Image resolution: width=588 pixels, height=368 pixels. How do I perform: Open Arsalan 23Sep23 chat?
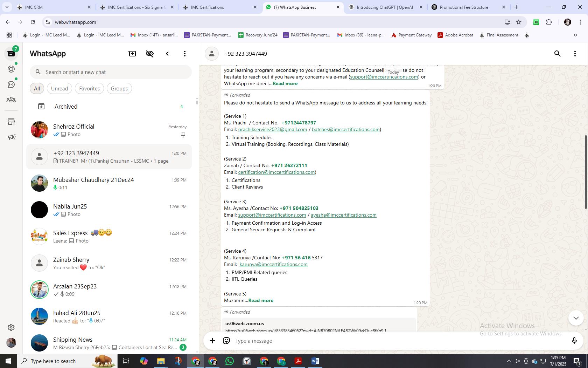pyautogui.click(x=109, y=290)
